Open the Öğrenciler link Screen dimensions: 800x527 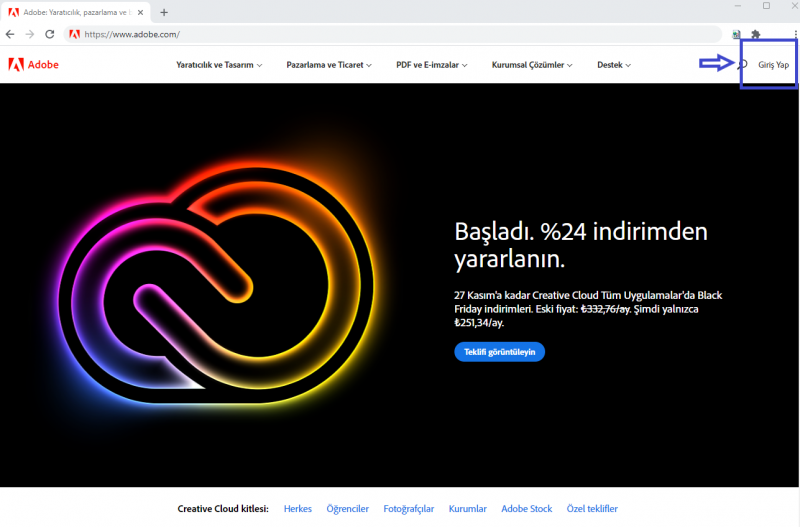347,509
